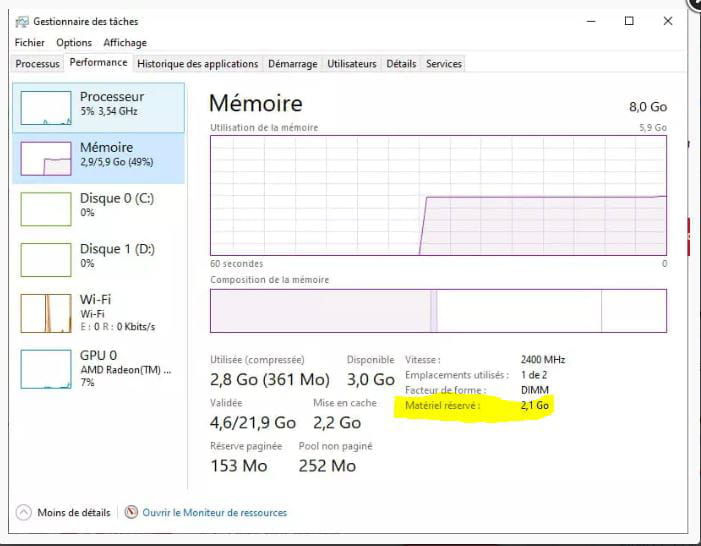This screenshot has width=701, height=546.
Task: Switch to Historique des applications tab
Action: click(198, 64)
